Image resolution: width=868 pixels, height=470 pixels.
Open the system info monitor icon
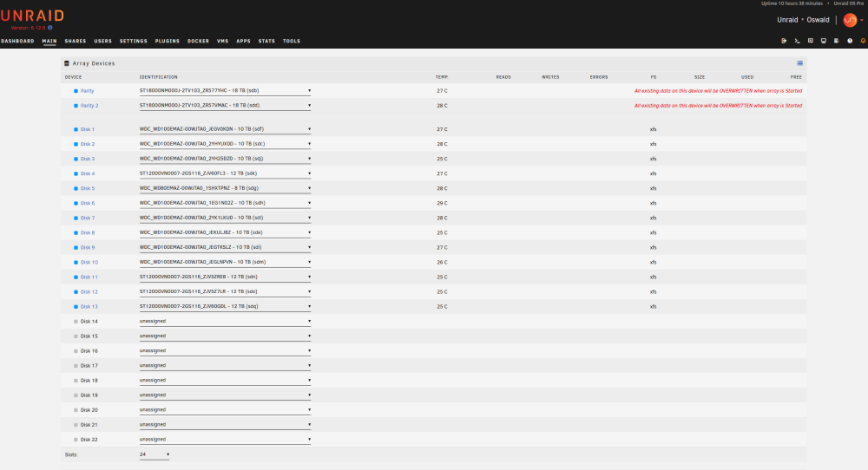[x=824, y=41]
